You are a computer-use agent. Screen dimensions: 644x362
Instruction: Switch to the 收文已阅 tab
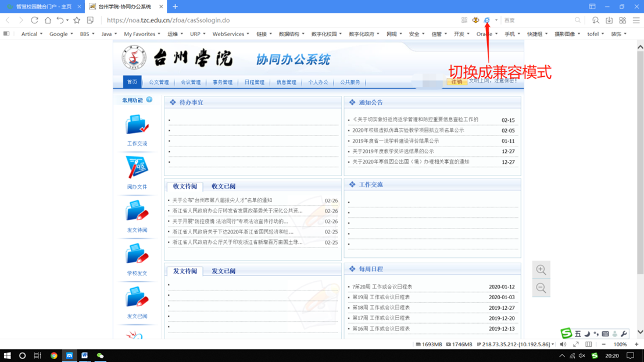tap(223, 187)
